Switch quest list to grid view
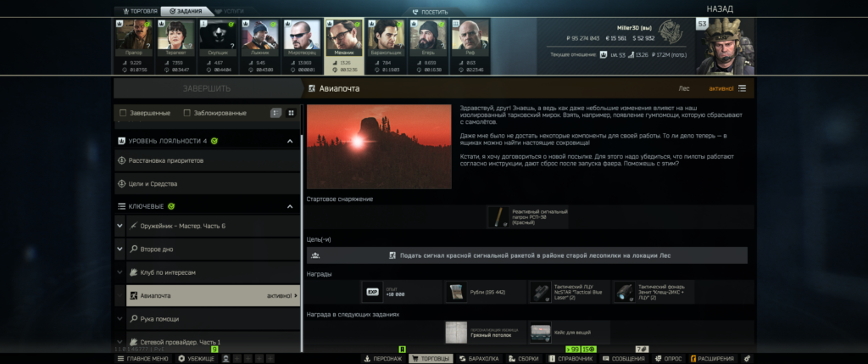868x364 pixels. [292, 113]
